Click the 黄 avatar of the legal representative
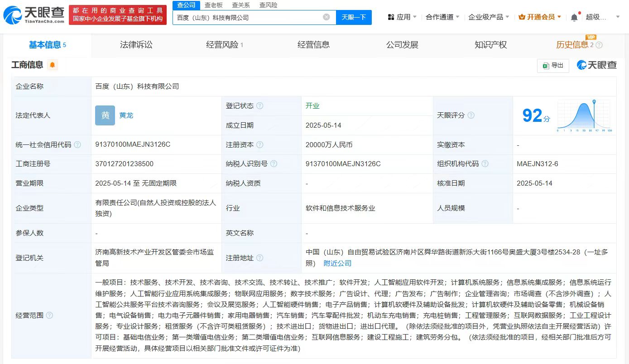The width and height of the screenshot is (629, 364). coord(105,115)
